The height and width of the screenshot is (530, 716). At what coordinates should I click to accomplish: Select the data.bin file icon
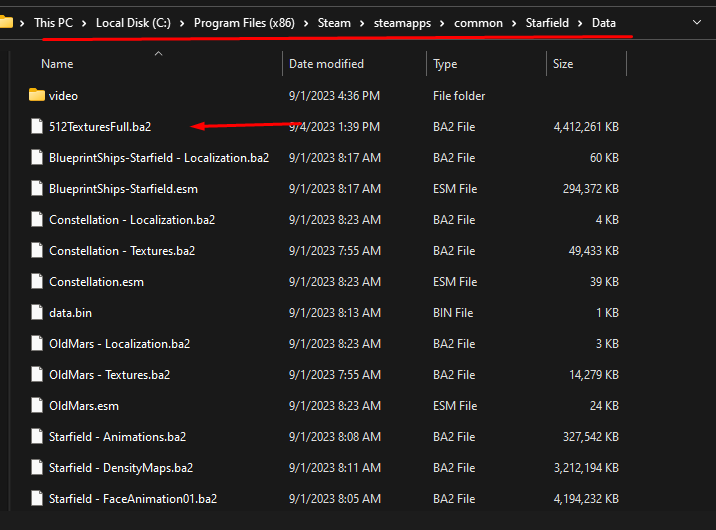coord(37,313)
